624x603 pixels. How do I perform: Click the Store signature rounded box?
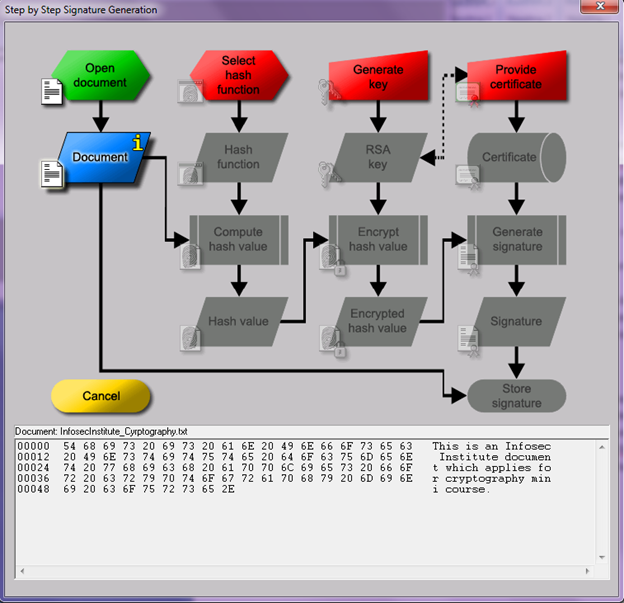[516, 396]
